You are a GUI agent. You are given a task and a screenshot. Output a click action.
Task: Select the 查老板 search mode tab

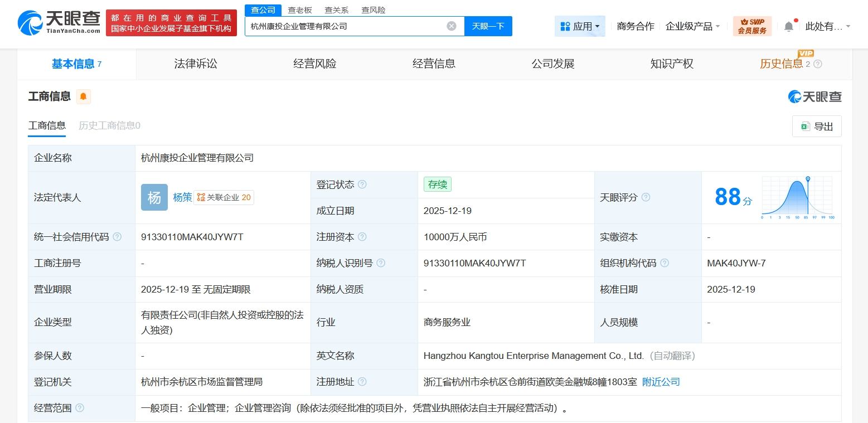click(x=300, y=10)
